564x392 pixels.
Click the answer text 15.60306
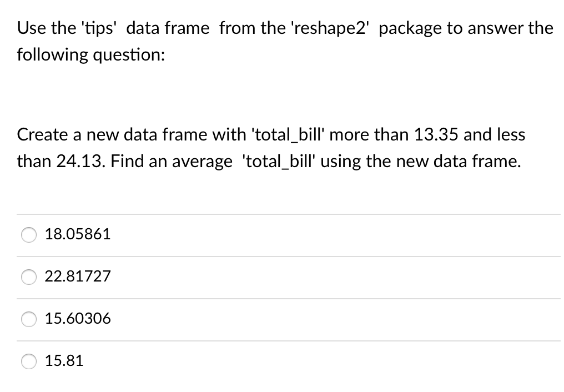[x=78, y=319]
